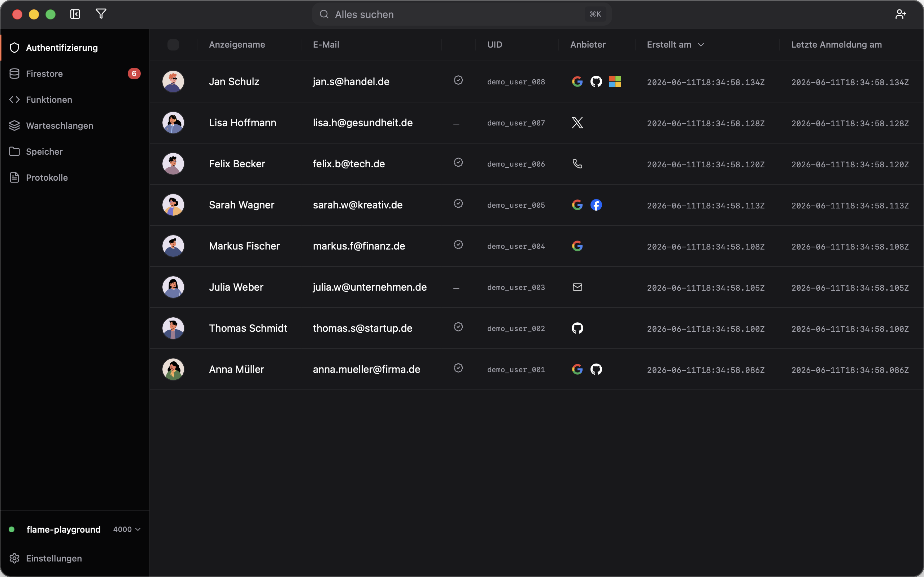This screenshot has height=577, width=924.
Task: Collapse sidebar with the panel toggle icon
Action: (x=75, y=14)
